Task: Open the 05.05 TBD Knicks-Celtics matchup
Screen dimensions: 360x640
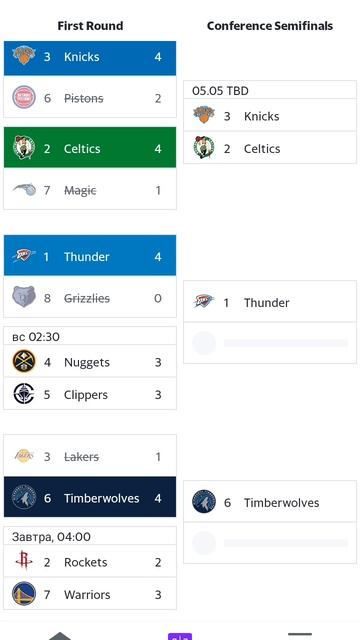Action: (270, 122)
